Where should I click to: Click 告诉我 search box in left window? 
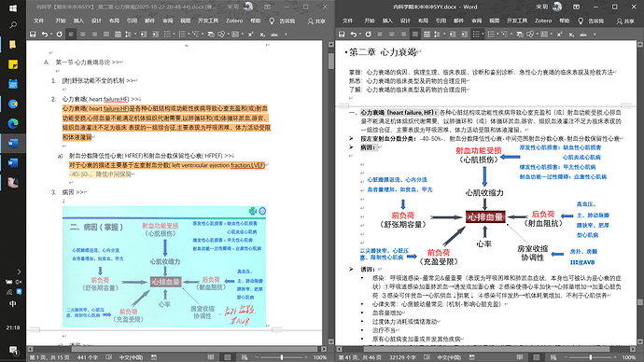click(287, 21)
